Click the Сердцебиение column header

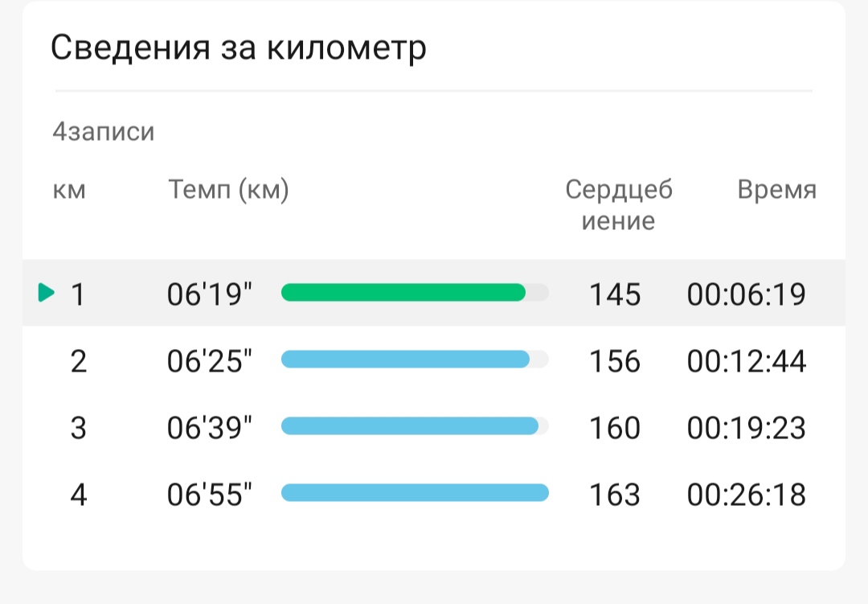click(x=618, y=204)
